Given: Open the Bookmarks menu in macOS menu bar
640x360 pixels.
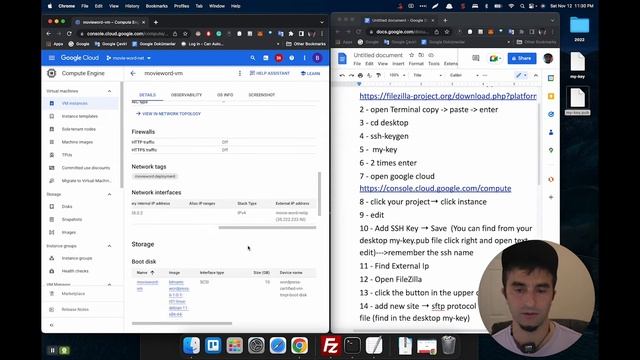Looking at the screenshot, I should [156, 6].
